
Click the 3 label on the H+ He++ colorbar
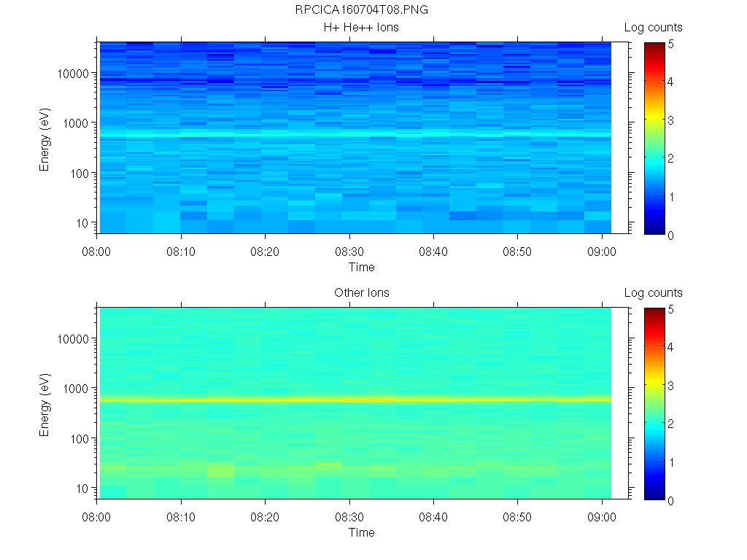point(671,120)
